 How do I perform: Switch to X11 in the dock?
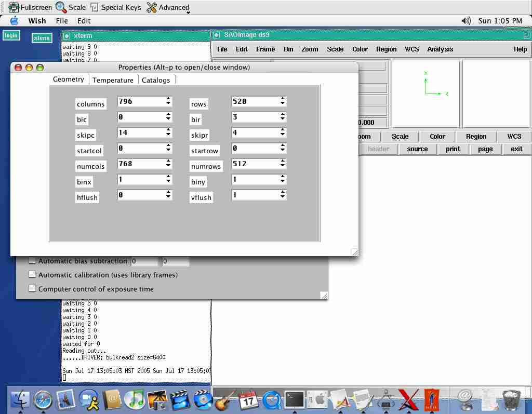408,399
